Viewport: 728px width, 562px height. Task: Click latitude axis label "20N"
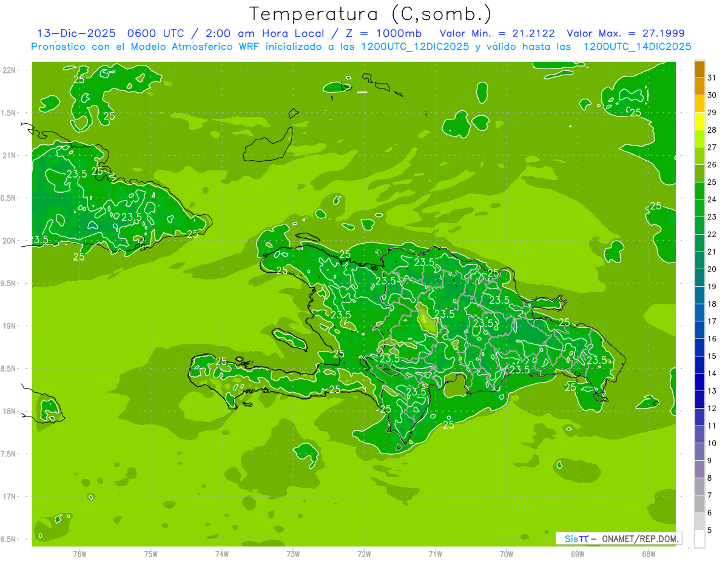9,241
